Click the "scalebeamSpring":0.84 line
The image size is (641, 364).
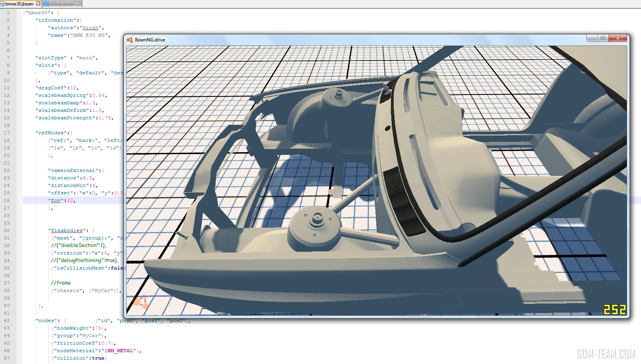tap(71, 95)
